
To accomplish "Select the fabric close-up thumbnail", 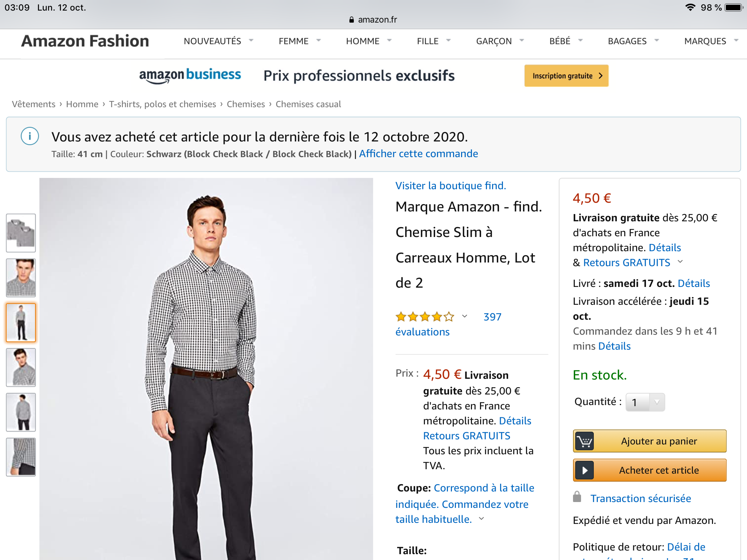I will pos(21,457).
